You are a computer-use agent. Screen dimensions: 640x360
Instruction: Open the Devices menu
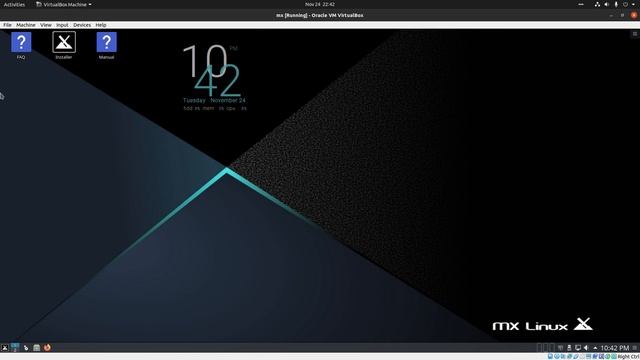tap(82, 25)
